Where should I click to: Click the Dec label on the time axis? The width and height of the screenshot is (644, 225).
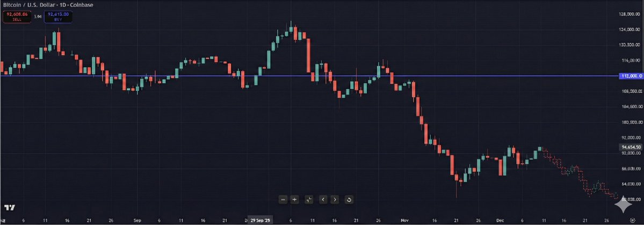(x=498, y=220)
